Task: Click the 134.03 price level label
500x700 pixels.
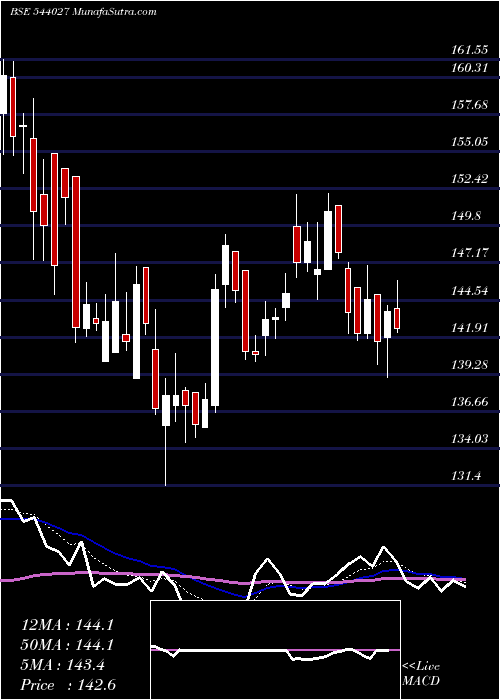Action: pos(469,439)
